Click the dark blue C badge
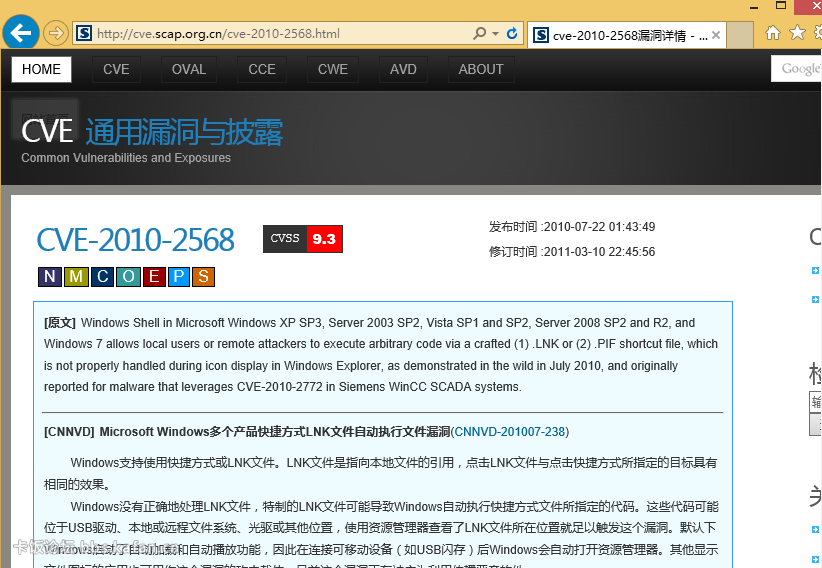 tap(102, 276)
